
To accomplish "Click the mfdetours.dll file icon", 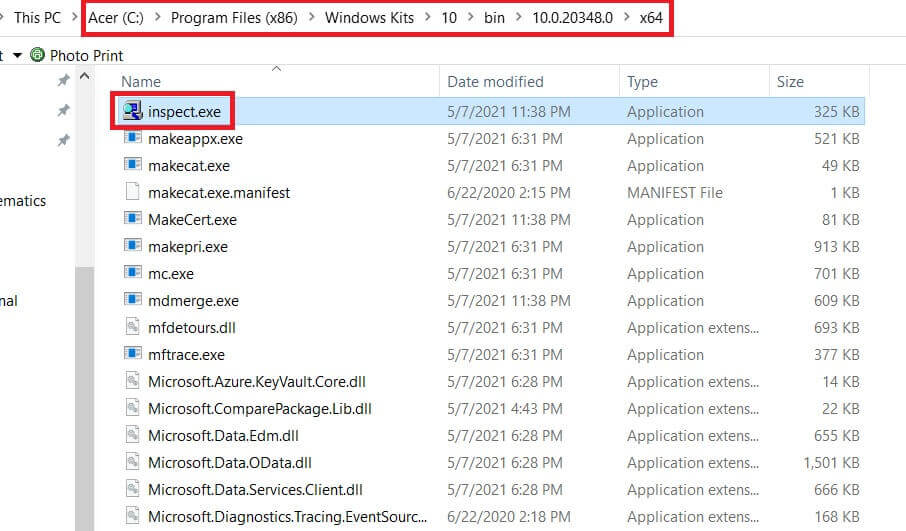I will (x=132, y=326).
